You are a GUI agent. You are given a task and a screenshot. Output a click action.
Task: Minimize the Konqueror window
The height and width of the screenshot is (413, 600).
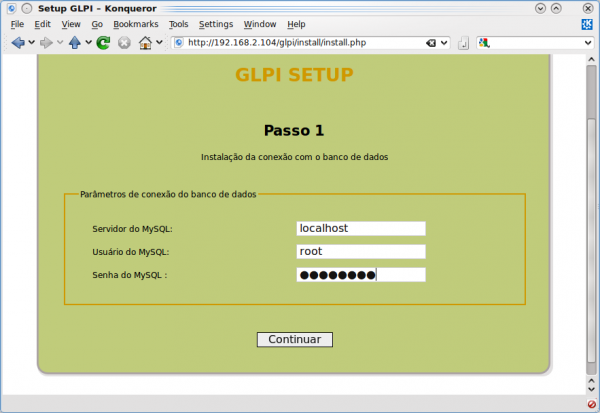tap(540, 8)
